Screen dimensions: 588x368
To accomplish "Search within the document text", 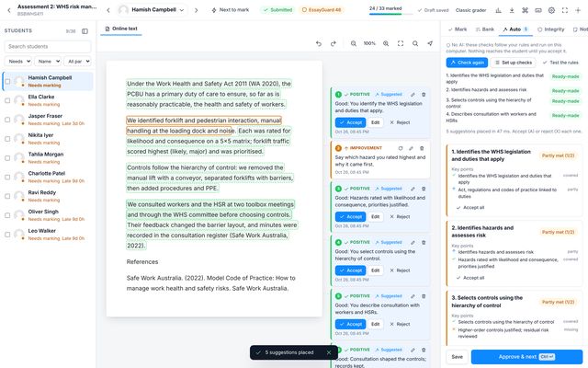I will point(415,43).
